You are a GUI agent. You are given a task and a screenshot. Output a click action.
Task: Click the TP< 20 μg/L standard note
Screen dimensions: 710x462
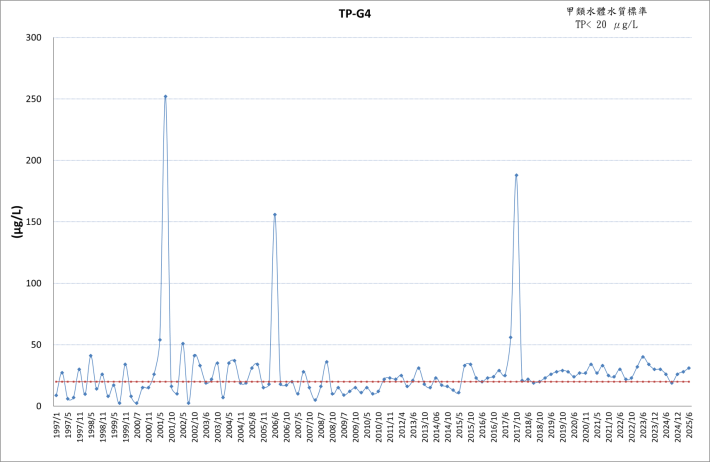pyautogui.click(x=606, y=25)
